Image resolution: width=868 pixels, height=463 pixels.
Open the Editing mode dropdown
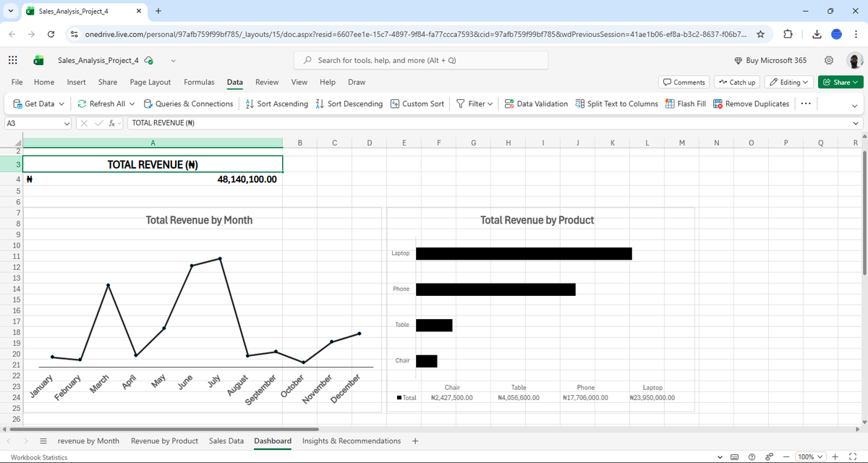(789, 82)
